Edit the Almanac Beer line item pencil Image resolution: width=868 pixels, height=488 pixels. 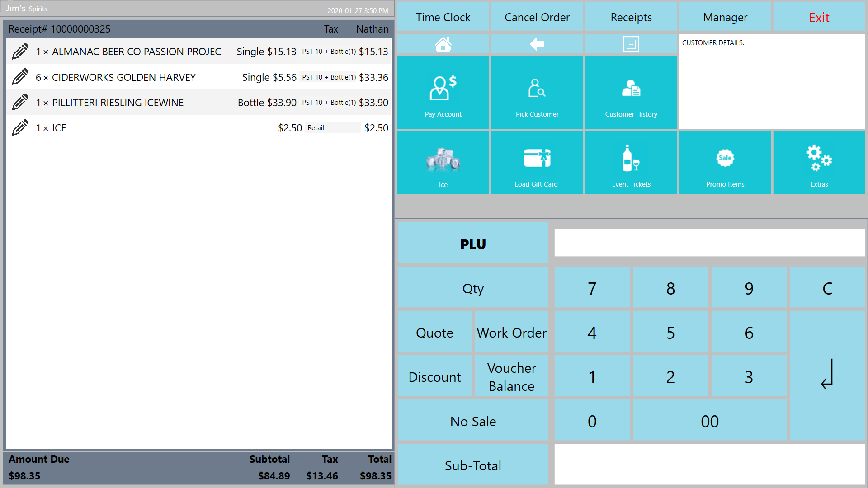coord(20,52)
